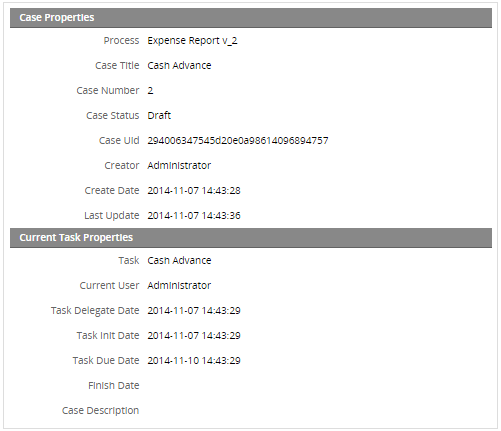This screenshot has width=501, height=431.
Task: Click the Case Status field label
Action: (x=113, y=116)
